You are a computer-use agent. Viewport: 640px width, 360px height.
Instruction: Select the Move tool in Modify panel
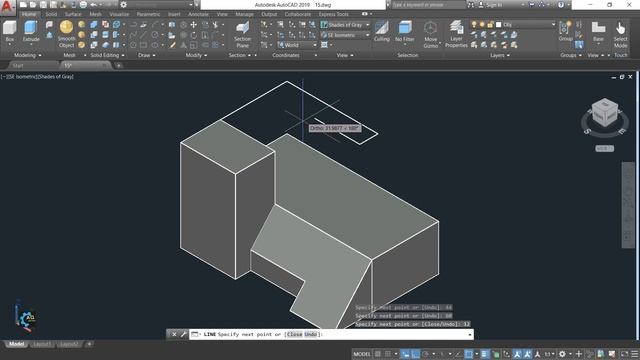tap(193, 25)
